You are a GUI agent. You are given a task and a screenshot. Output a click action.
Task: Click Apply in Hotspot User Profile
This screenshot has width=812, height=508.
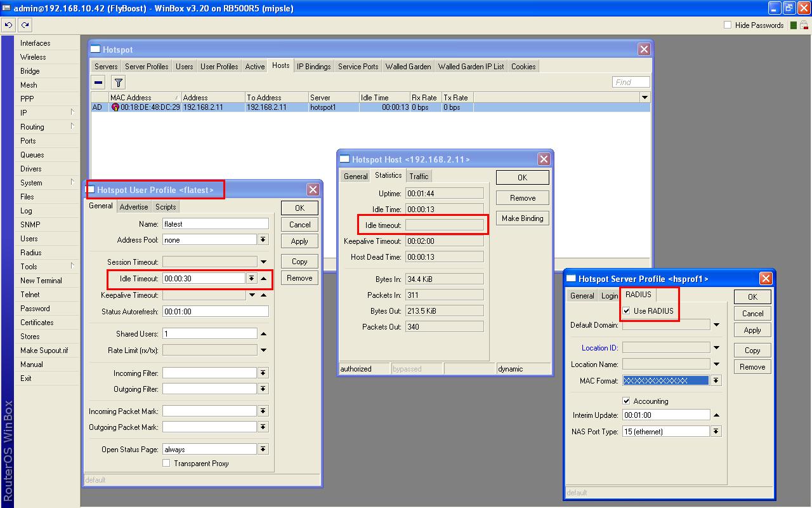299,241
